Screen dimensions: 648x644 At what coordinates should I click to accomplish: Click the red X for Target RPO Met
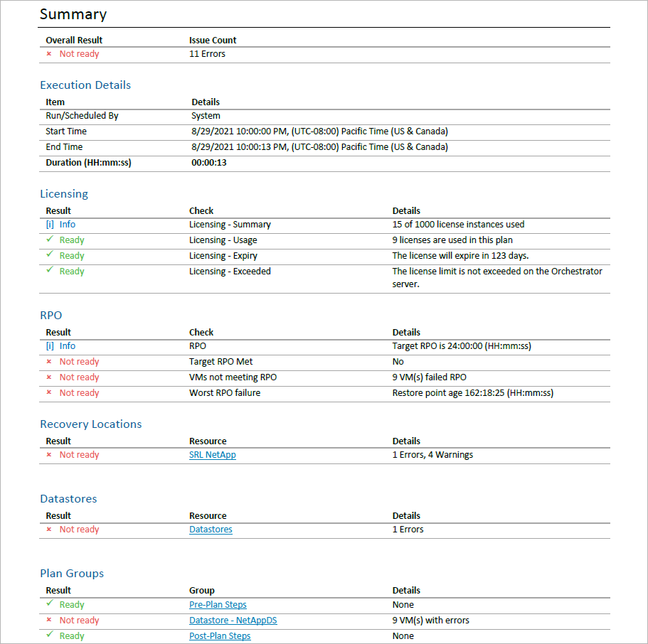point(49,361)
